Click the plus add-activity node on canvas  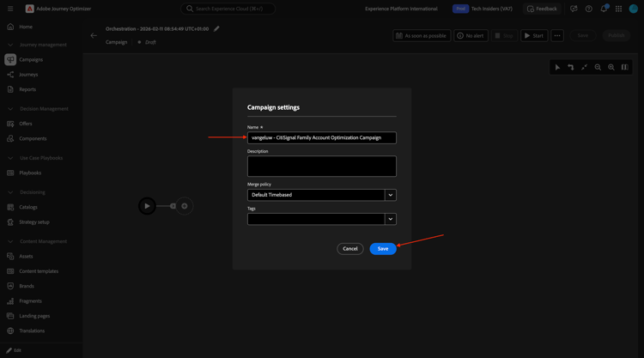185,206
